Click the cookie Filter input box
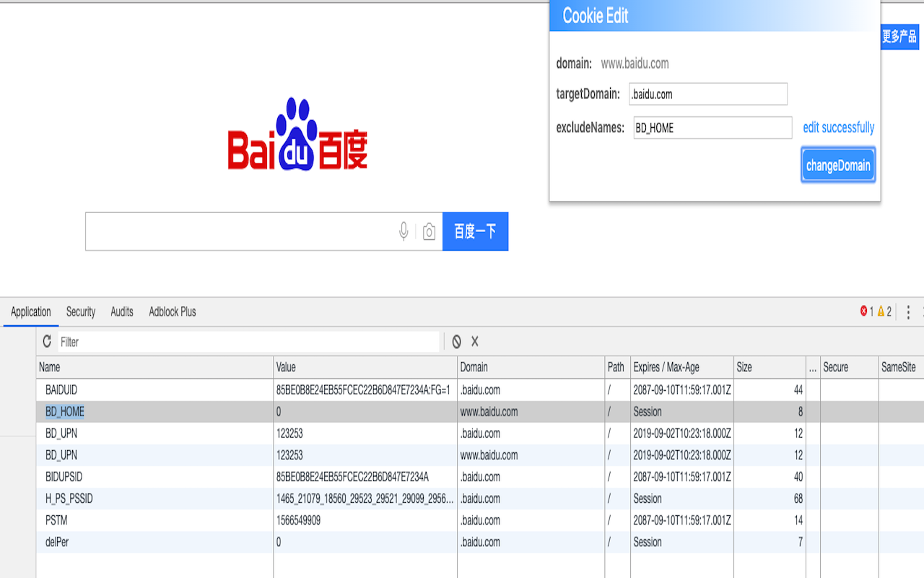This screenshot has width=924, height=578. tap(248, 342)
